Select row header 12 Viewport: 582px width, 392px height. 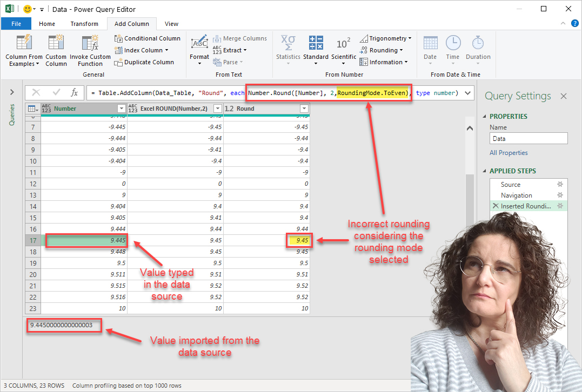click(x=33, y=184)
